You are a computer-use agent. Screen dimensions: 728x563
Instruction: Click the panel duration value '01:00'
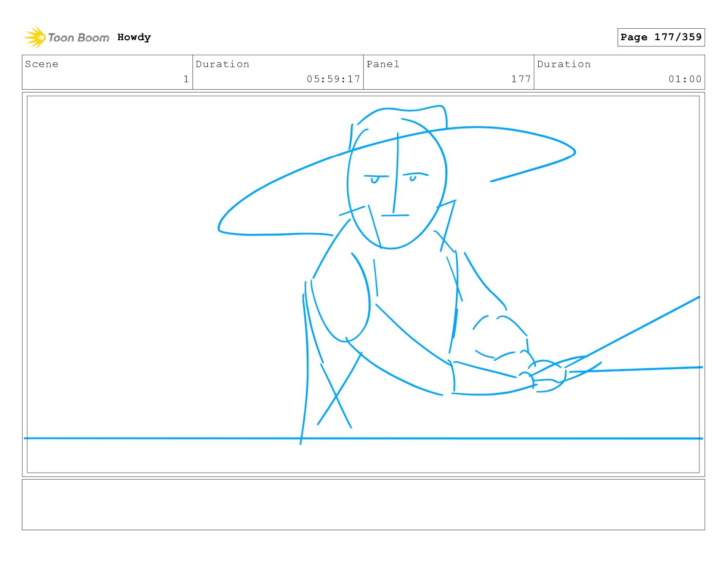[685, 79]
